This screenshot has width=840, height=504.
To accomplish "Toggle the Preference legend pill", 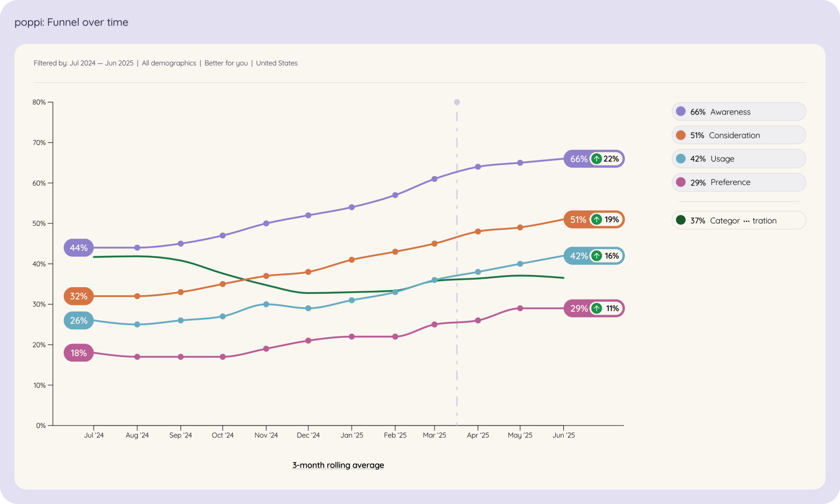I will click(738, 182).
